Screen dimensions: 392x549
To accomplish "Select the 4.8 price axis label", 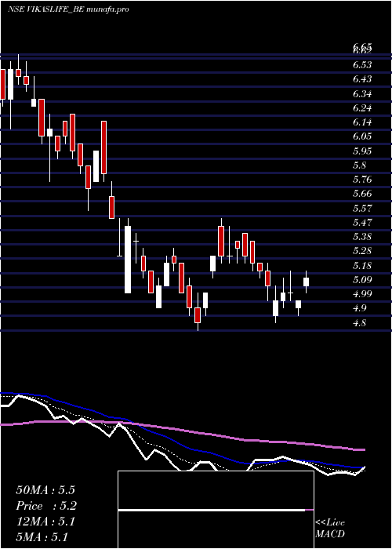I will click(360, 323).
